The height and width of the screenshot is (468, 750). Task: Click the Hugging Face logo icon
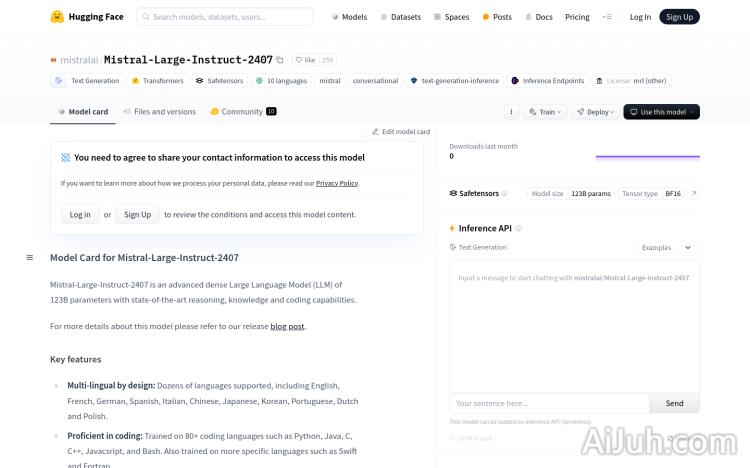[58, 16]
